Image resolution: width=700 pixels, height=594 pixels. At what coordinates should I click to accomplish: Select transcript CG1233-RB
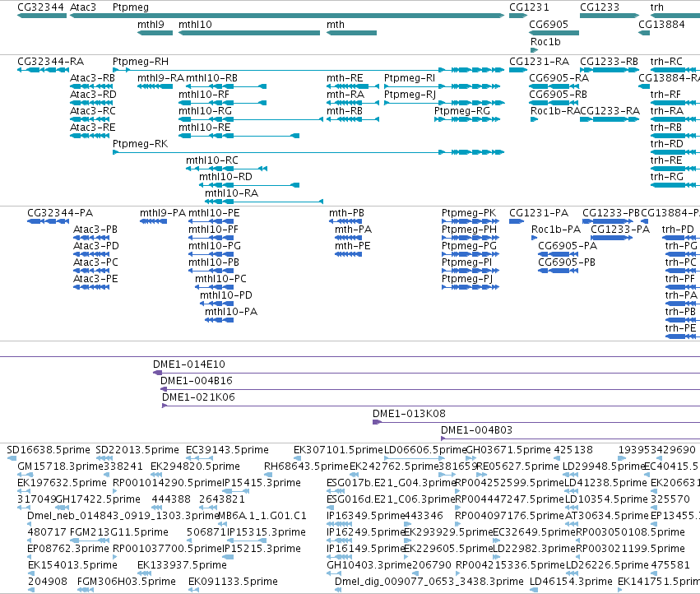point(609,61)
